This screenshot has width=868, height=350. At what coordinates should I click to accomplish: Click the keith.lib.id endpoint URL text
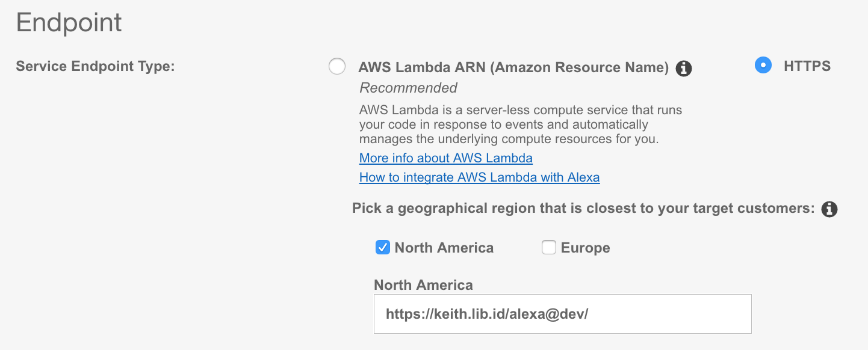pos(486,313)
